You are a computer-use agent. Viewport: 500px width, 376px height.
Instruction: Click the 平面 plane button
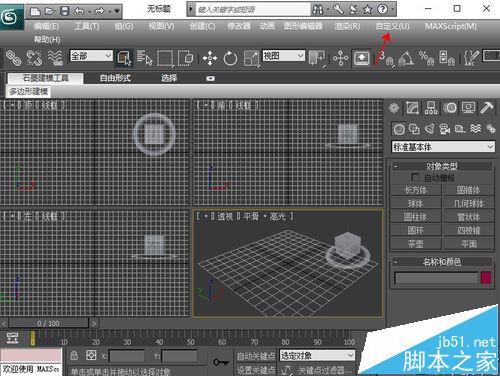pos(469,244)
